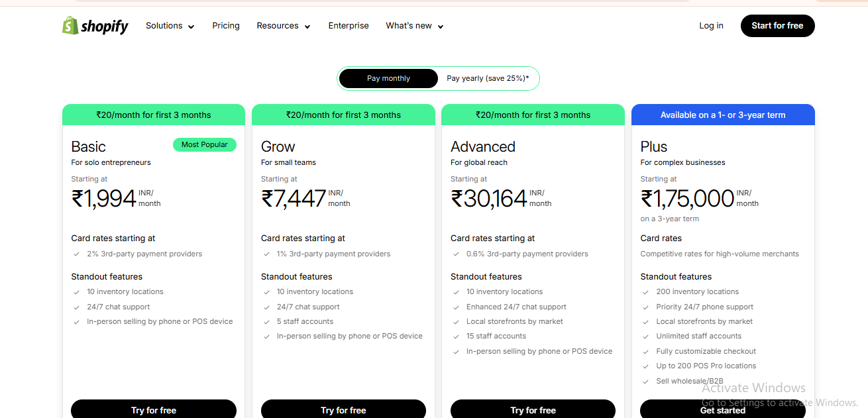
Task: Go to the Enterprise menu item
Action: tap(349, 26)
